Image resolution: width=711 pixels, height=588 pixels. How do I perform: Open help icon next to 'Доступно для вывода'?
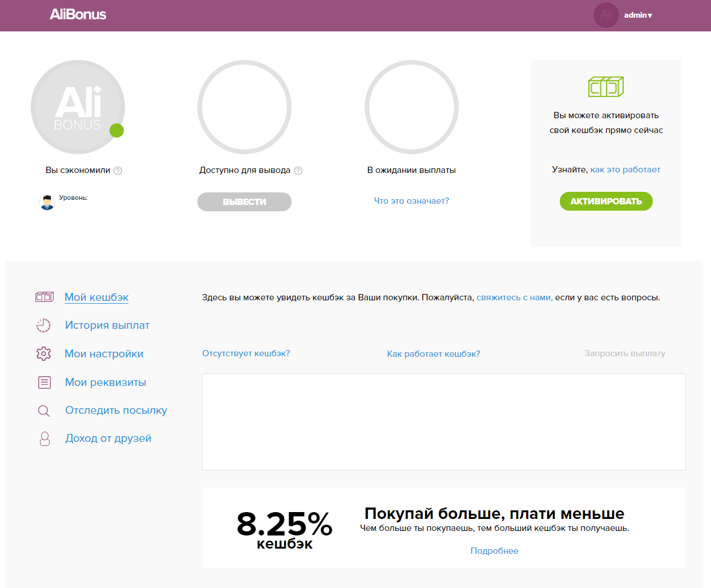pyautogui.click(x=298, y=171)
